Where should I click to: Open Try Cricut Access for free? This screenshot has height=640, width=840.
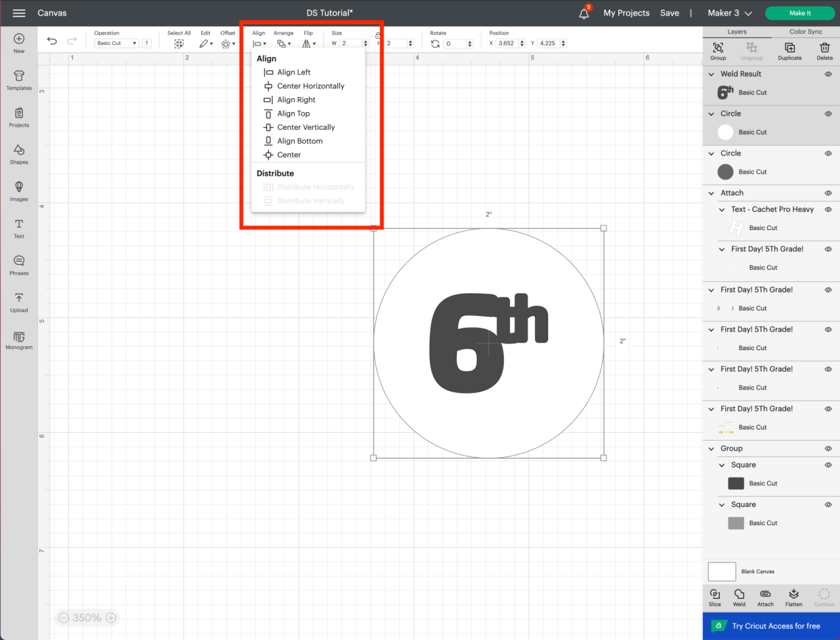point(771,626)
